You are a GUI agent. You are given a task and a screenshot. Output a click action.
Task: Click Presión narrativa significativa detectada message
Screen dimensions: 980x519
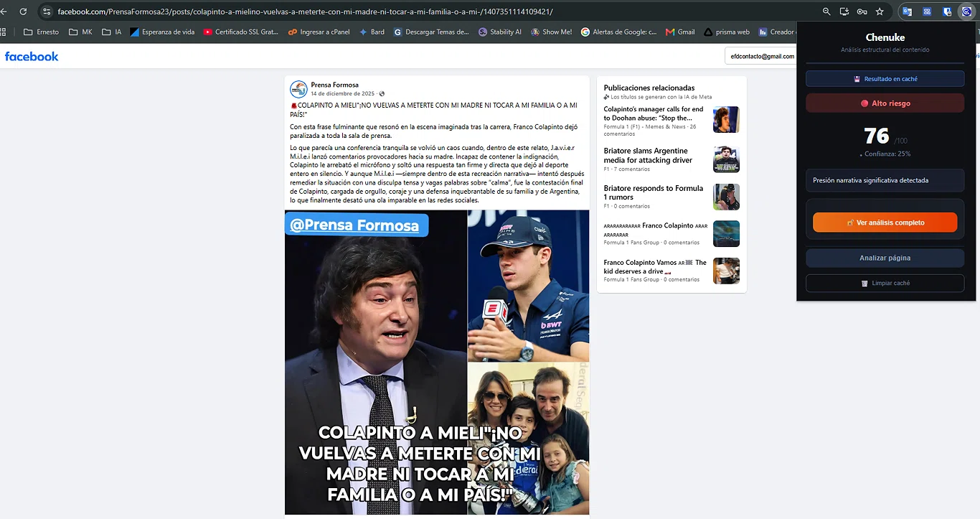point(885,180)
